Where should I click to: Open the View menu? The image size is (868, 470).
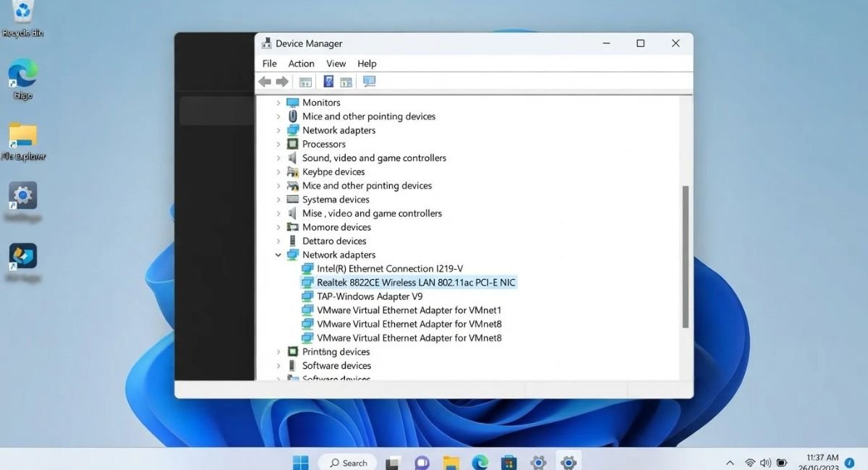pos(336,64)
